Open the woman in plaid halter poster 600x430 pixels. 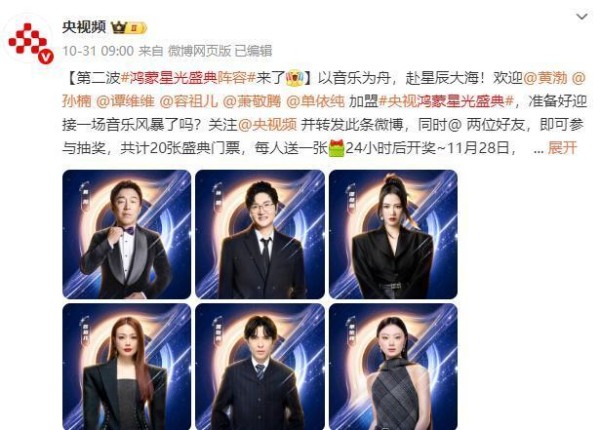coord(393,366)
